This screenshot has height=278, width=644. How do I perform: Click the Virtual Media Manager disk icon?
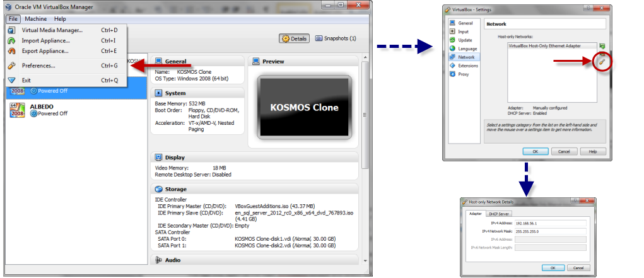[x=12, y=30]
